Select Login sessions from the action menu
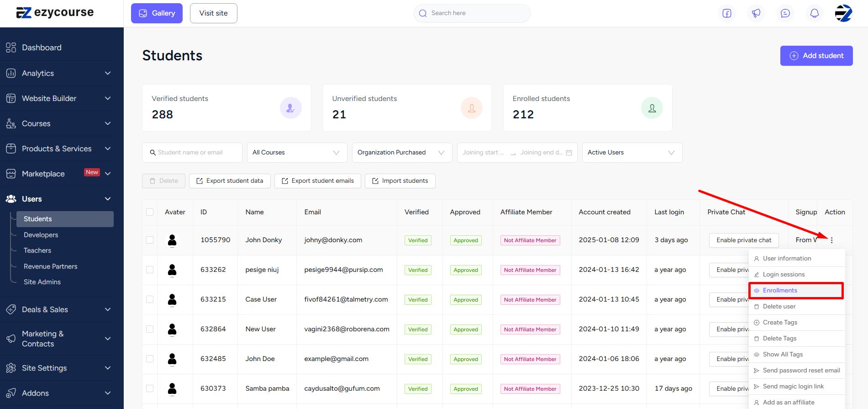The width and height of the screenshot is (868, 409). tap(797, 275)
